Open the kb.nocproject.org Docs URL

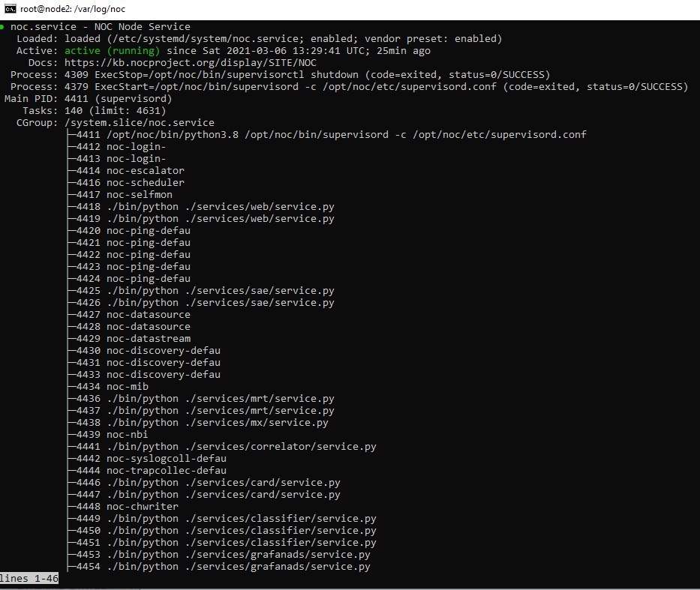tap(191, 63)
